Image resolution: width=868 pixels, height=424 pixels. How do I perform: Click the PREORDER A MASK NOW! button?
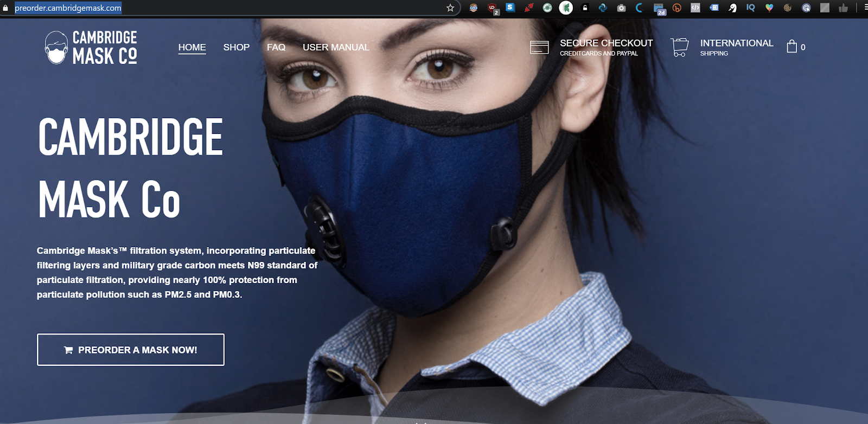[131, 350]
